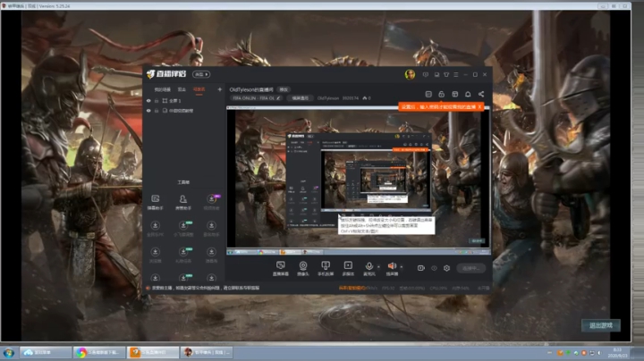The width and height of the screenshot is (644, 361).
Task: Open the notification bell icon
Action: [468, 94]
